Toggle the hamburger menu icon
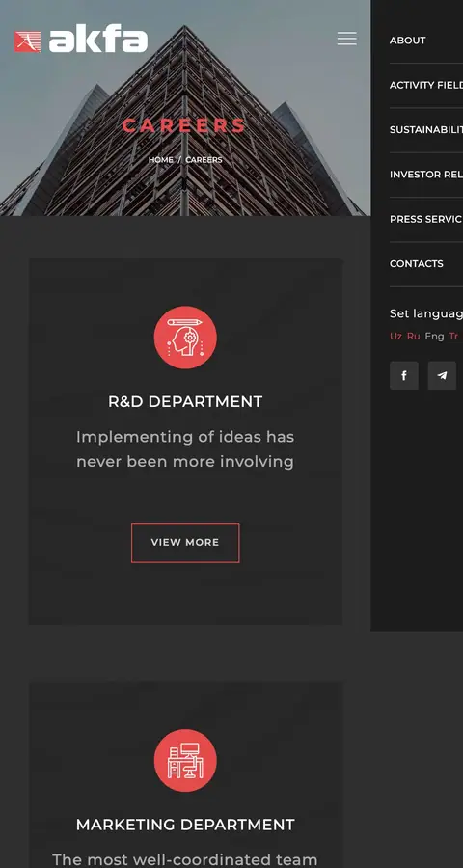Viewport: 463px width, 868px height. 346,39
